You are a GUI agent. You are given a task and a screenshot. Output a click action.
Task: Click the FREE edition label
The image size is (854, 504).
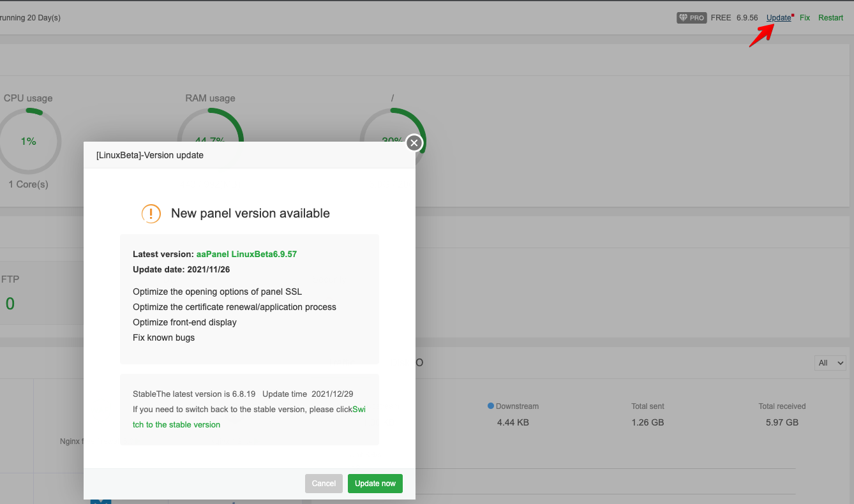coord(721,18)
